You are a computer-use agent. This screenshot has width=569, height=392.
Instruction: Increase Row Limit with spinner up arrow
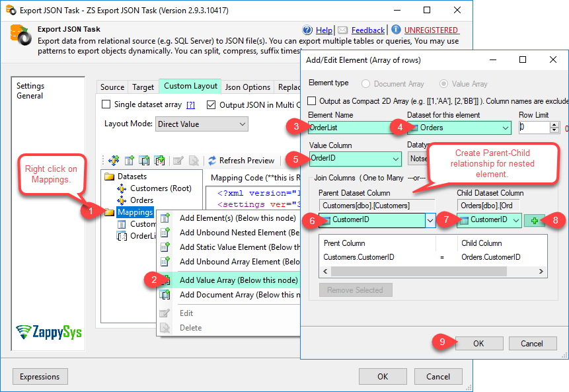click(x=554, y=124)
